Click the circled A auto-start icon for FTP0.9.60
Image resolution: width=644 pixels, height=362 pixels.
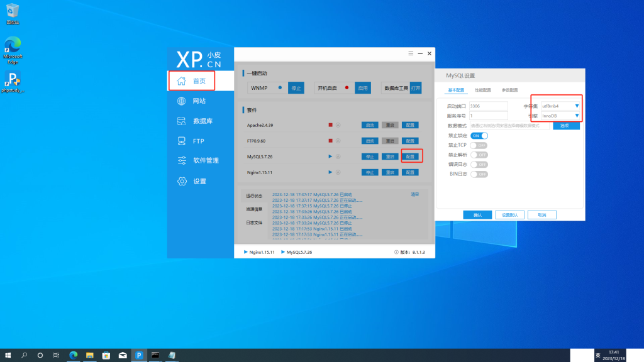(x=338, y=141)
